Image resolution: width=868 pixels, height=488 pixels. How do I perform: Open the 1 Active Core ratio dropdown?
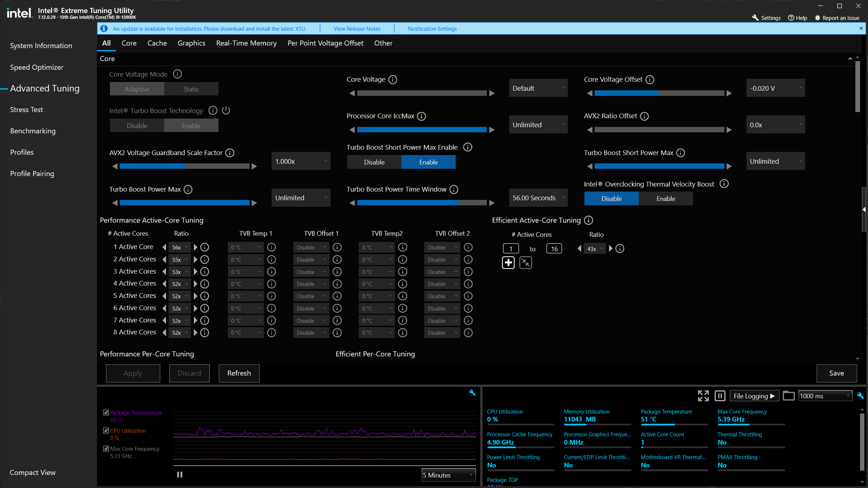coord(180,247)
